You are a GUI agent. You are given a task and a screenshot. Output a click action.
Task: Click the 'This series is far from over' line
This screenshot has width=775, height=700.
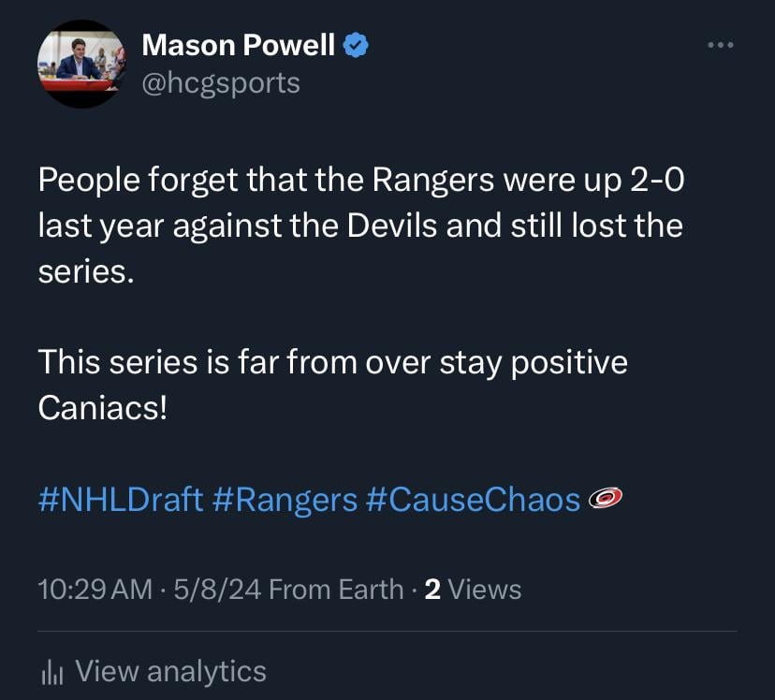pyautogui.click(x=332, y=362)
